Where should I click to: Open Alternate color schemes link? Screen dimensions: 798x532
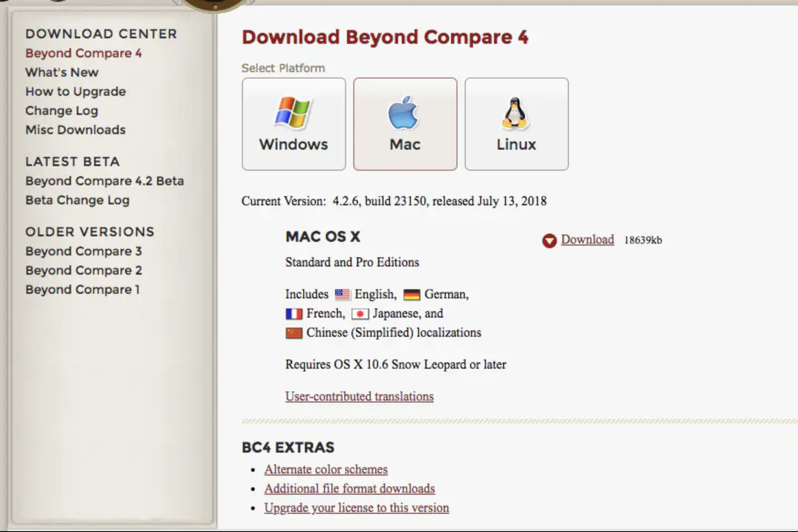tap(325, 469)
